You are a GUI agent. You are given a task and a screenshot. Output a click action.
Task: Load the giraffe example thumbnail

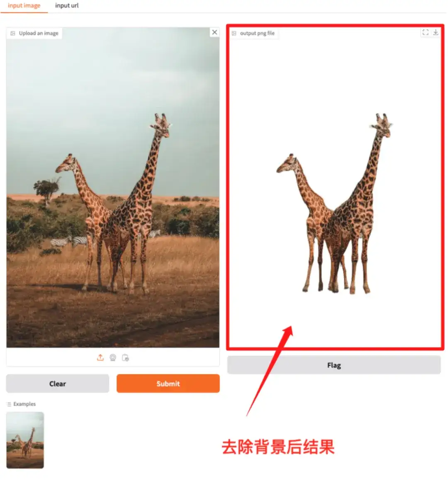pyautogui.click(x=25, y=440)
